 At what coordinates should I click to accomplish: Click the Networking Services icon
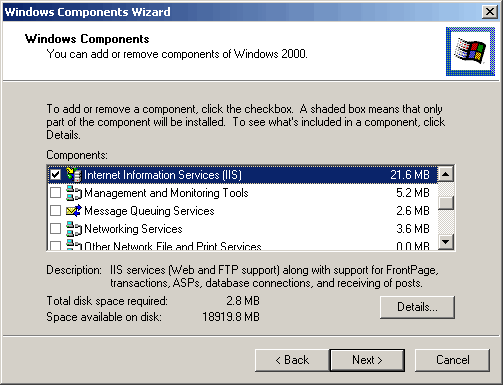74,229
